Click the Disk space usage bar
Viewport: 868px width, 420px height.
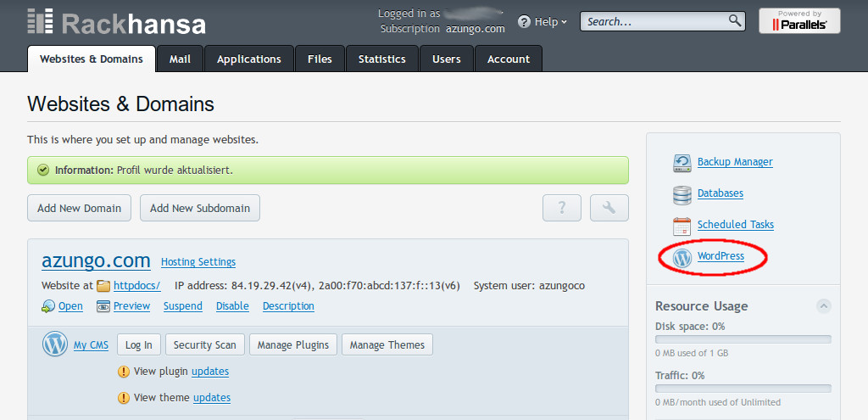(x=743, y=339)
